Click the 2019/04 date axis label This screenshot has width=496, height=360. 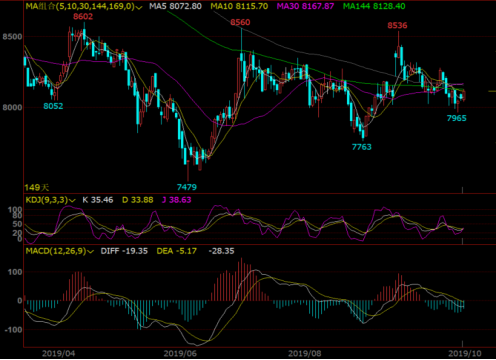(58, 354)
